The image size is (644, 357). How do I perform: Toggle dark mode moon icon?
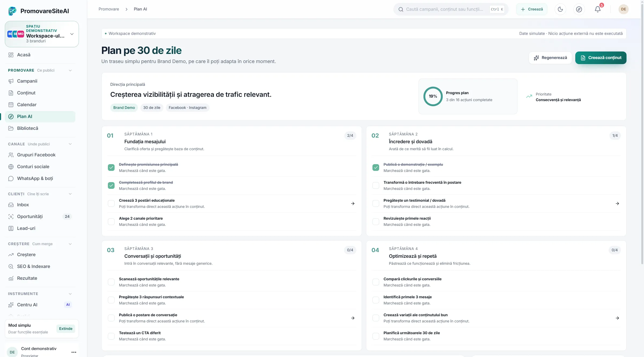560,9
